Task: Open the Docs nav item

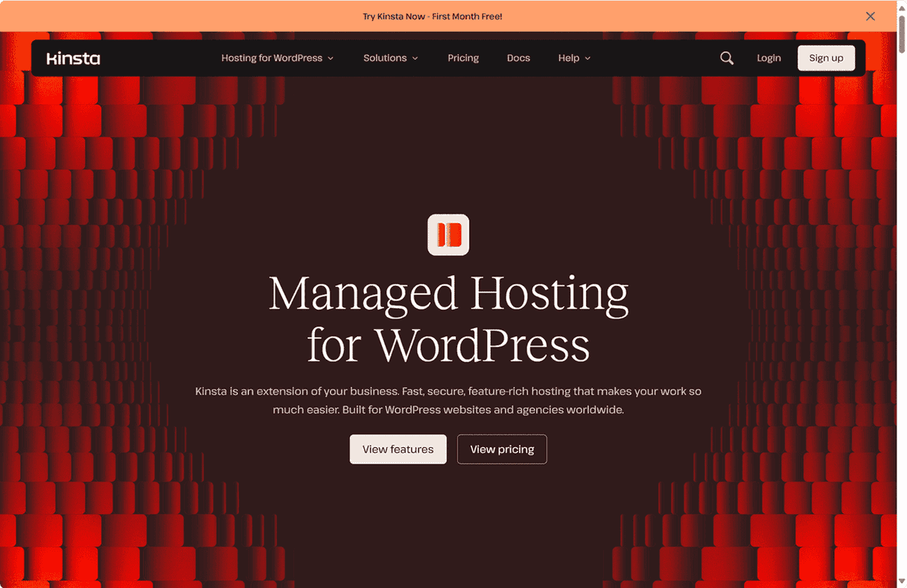Action: pyautogui.click(x=518, y=58)
